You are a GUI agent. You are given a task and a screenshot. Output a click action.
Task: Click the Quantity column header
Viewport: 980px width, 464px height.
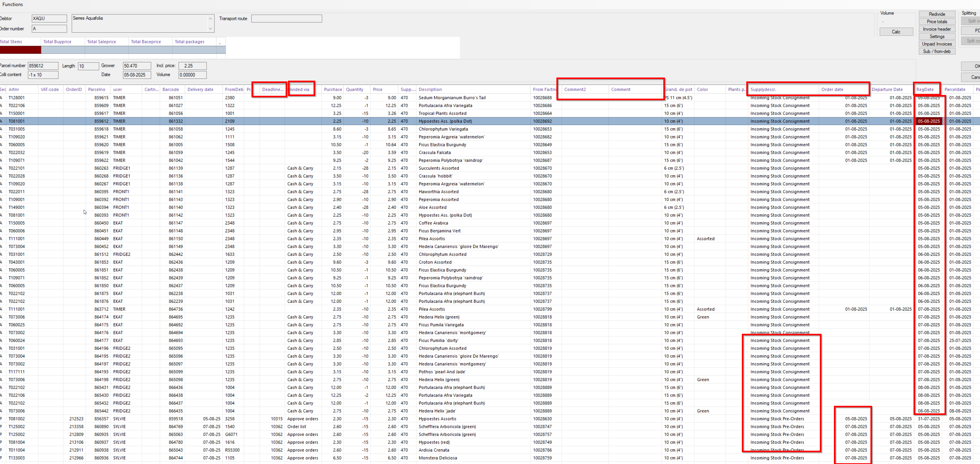pos(354,90)
